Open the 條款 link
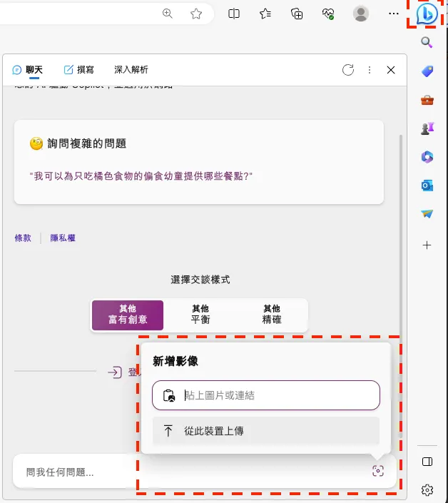 [x=23, y=238]
